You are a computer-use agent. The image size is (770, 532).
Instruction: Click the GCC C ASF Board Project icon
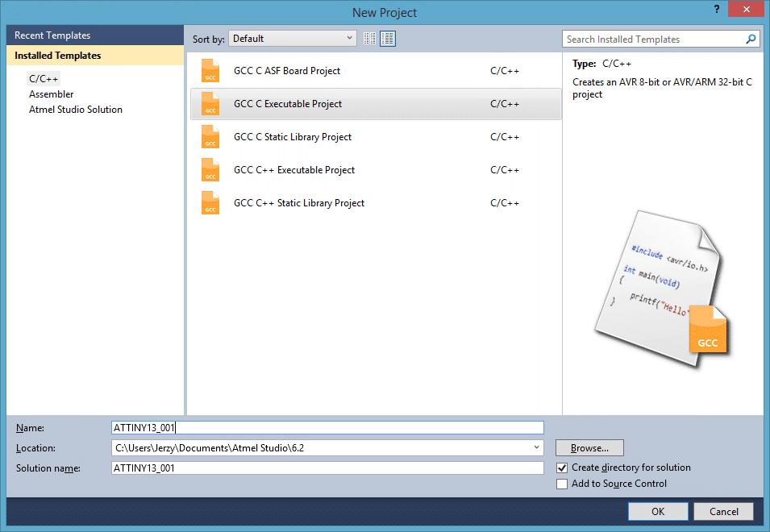pos(210,71)
